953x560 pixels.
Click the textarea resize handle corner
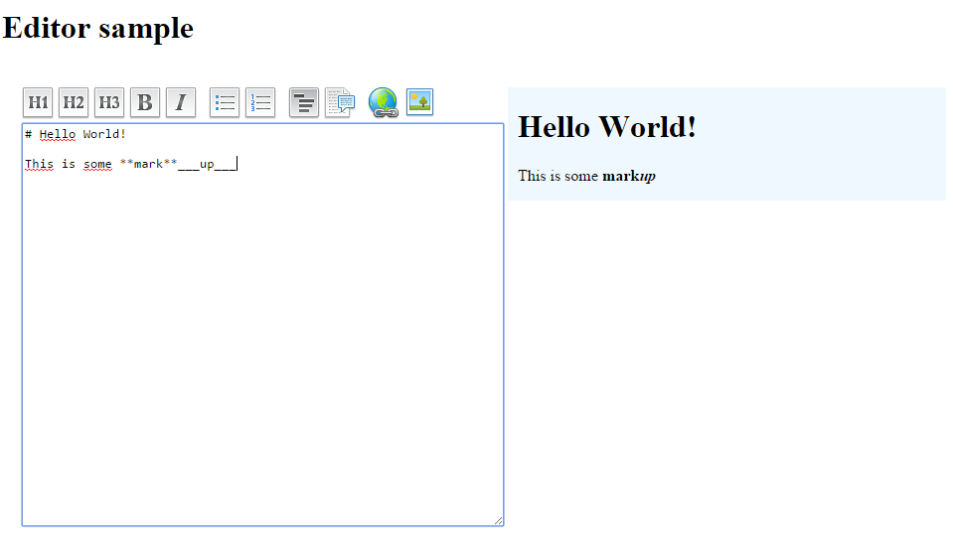tap(499, 520)
